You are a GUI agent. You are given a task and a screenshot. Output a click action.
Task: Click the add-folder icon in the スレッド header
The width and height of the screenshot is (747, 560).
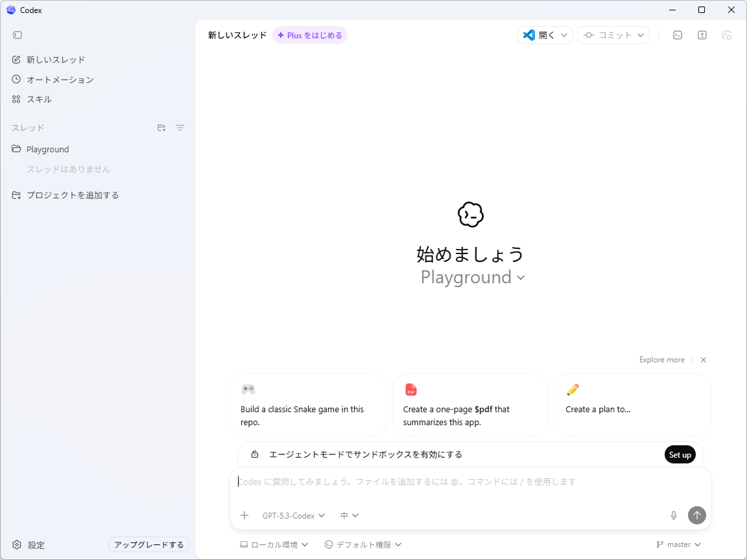[x=161, y=128]
